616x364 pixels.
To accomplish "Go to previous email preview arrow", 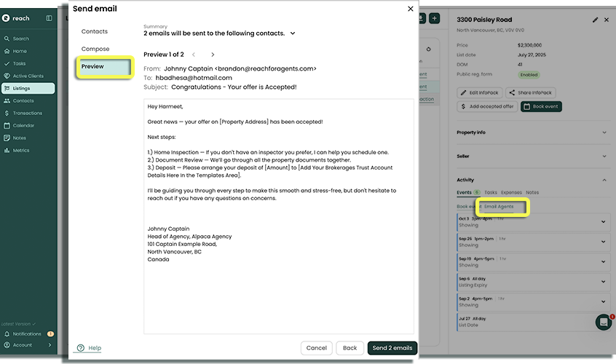I will tap(194, 55).
